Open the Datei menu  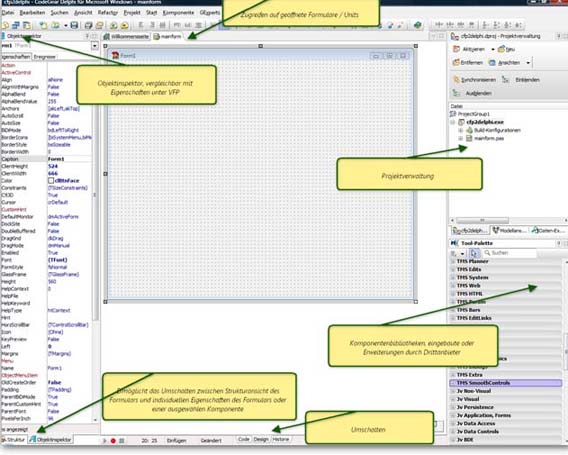(x=7, y=13)
